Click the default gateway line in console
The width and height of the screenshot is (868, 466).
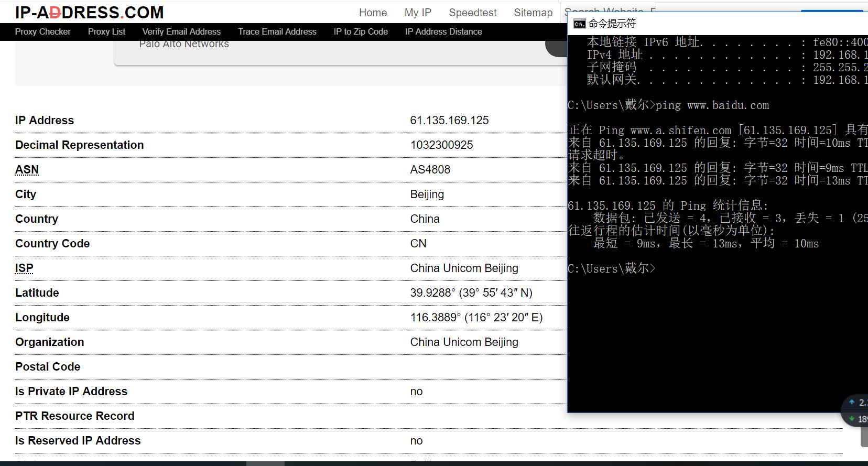[x=727, y=80]
